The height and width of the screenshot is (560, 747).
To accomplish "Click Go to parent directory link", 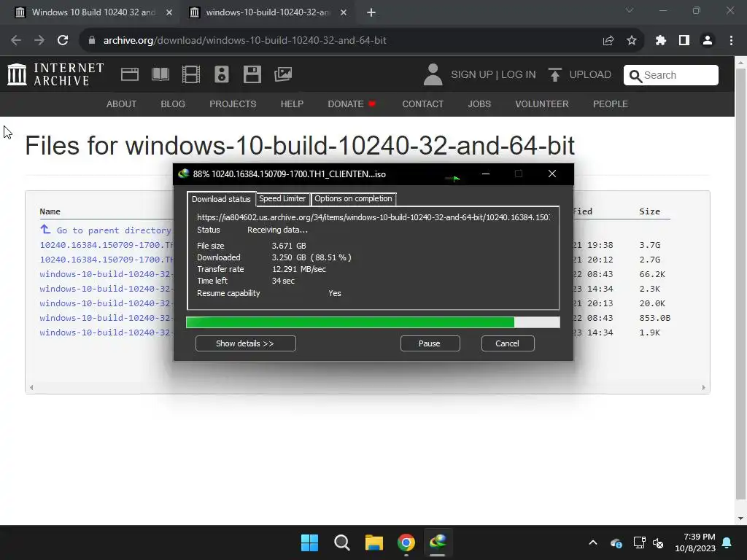I will pyautogui.click(x=114, y=230).
